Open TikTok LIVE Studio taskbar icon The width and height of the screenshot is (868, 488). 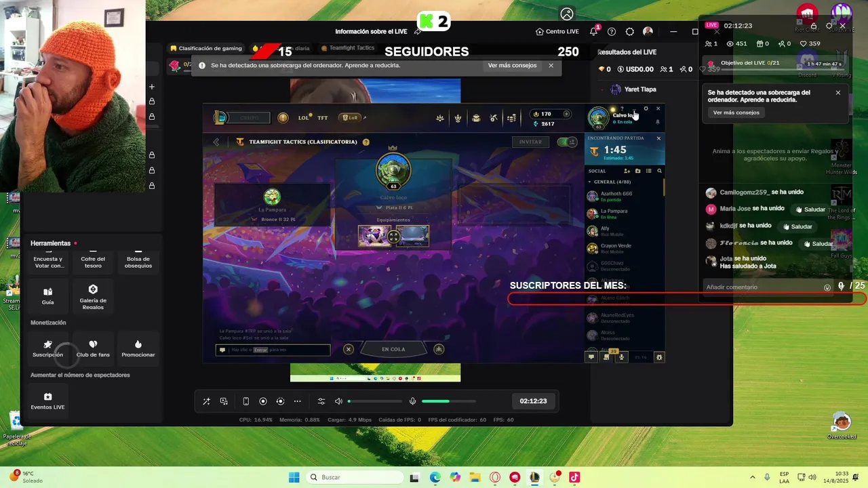pos(574,477)
